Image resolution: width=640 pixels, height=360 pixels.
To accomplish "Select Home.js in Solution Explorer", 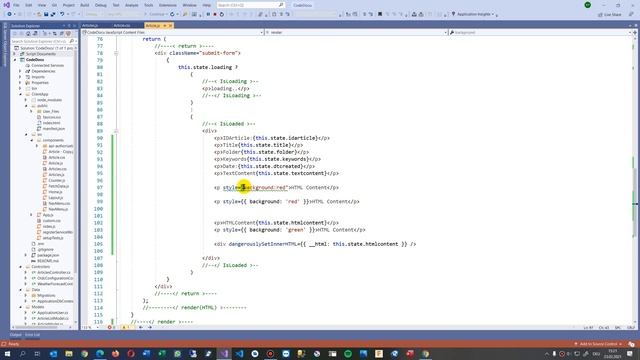I will pos(55,191).
